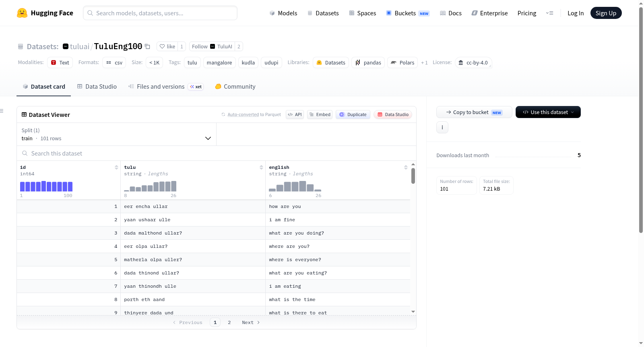The height and width of the screenshot is (347, 644).
Task: Click the Polars library tag
Action: [x=402, y=62]
